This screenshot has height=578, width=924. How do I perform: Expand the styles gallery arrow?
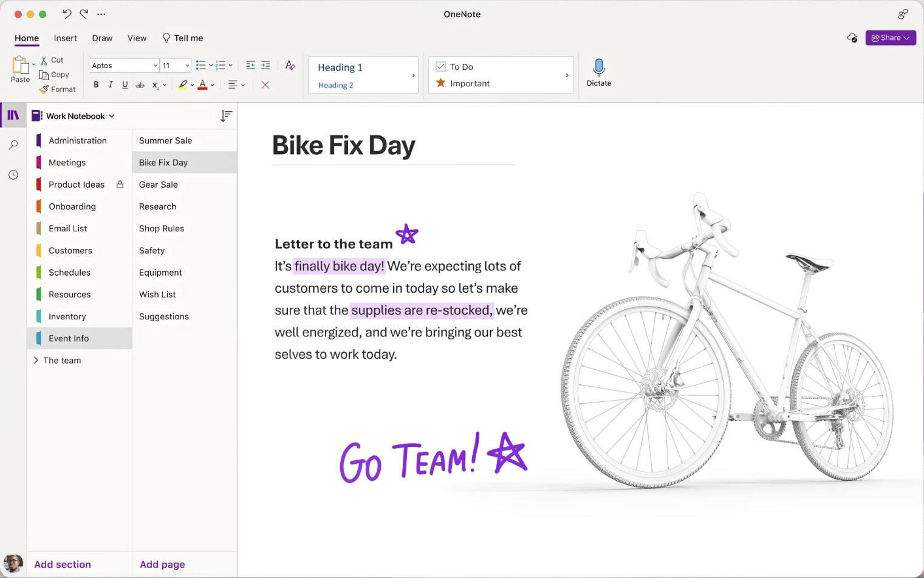point(414,75)
